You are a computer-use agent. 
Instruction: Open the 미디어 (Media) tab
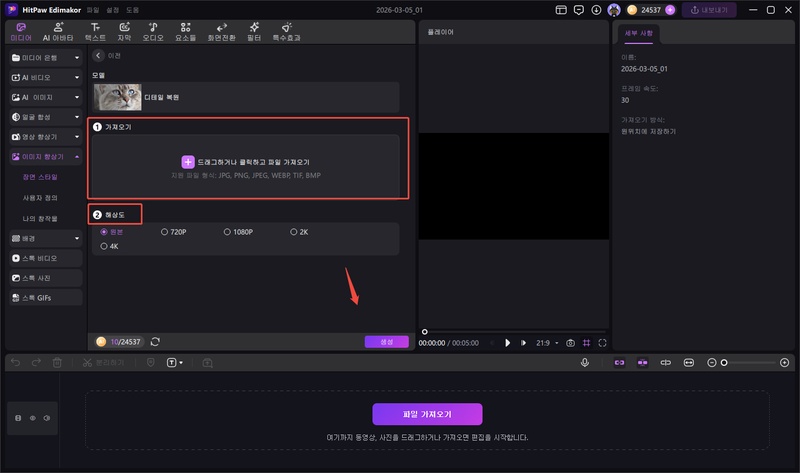[21, 32]
